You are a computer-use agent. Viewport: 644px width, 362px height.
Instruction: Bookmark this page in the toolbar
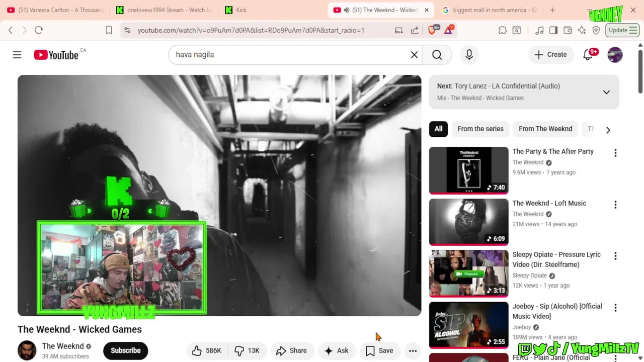(109, 30)
